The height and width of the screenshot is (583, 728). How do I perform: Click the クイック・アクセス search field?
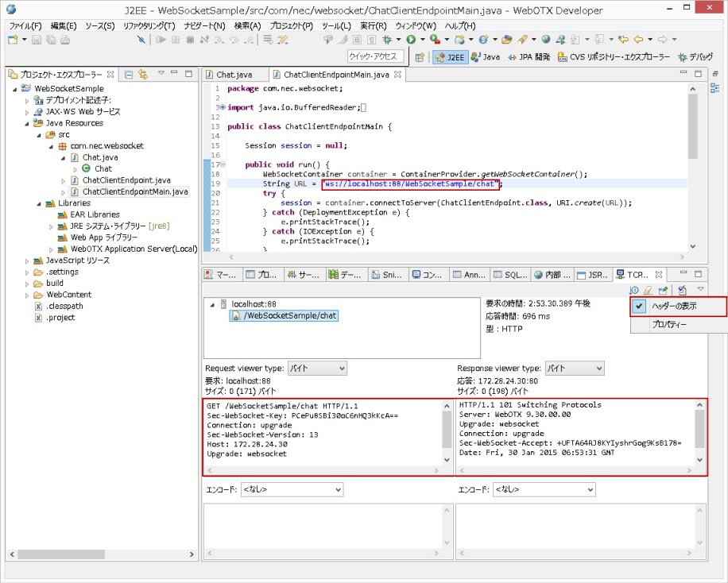[x=375, y=56]
